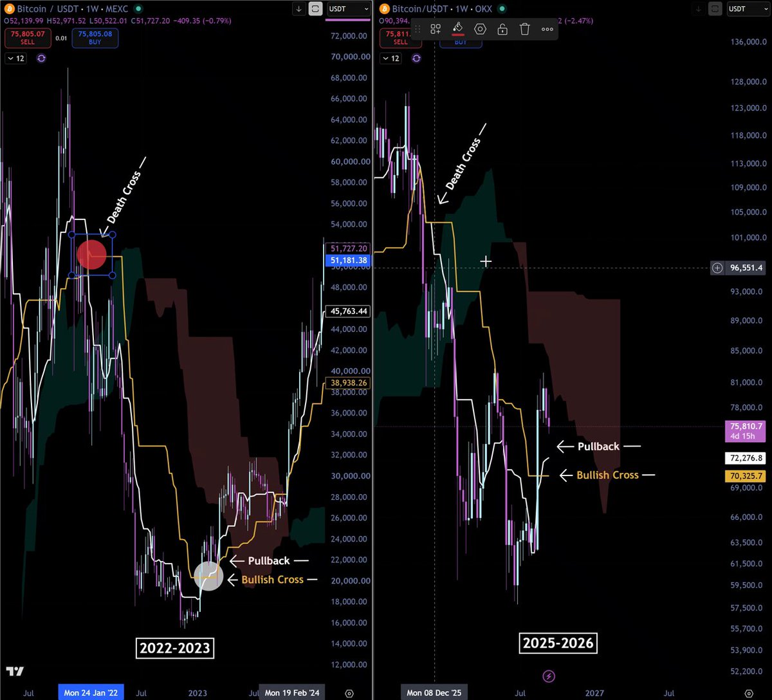Select the red circle drawing near Death Cross
The width and height of the screenshot is (772, 700).
(x=91, y=254)
